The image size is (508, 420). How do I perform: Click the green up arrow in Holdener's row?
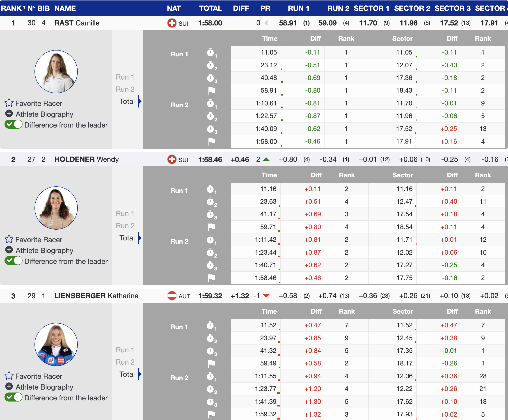pos(266,159)
